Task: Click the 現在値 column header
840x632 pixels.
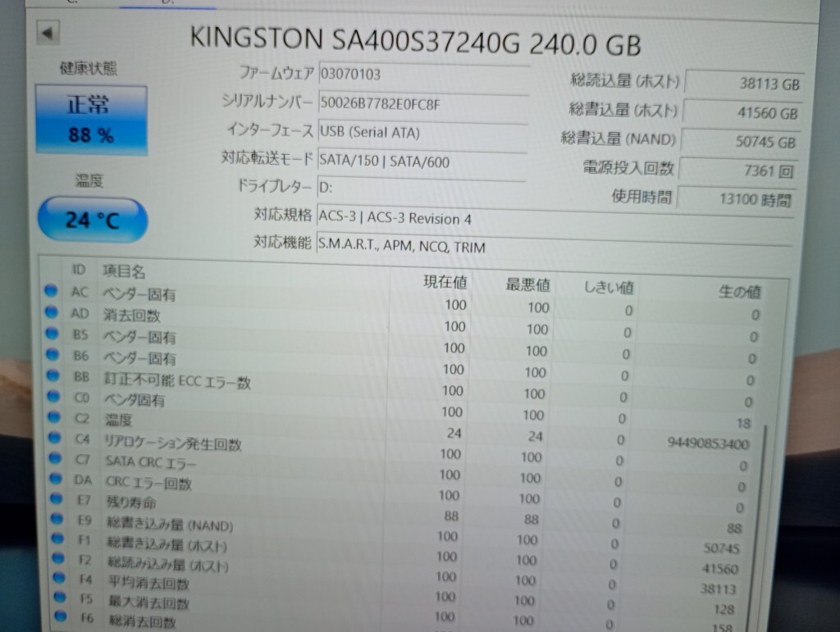Action: click(445, 282)
